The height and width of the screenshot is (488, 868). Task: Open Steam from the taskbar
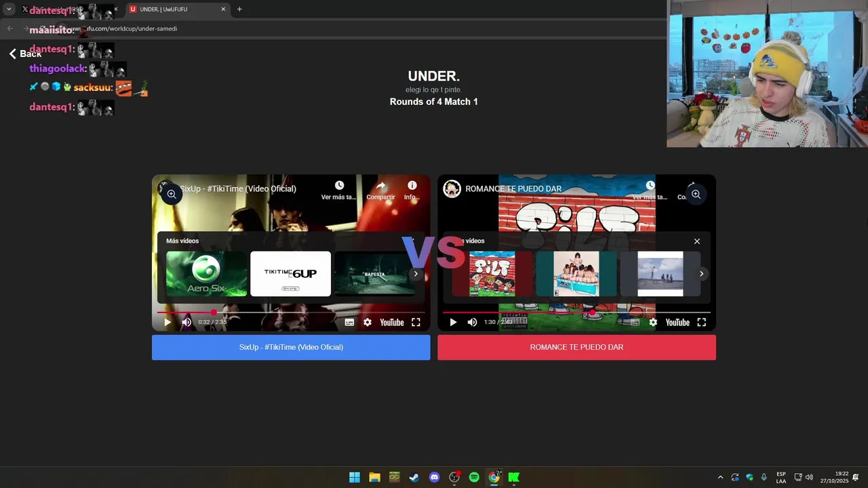[414, 477]
